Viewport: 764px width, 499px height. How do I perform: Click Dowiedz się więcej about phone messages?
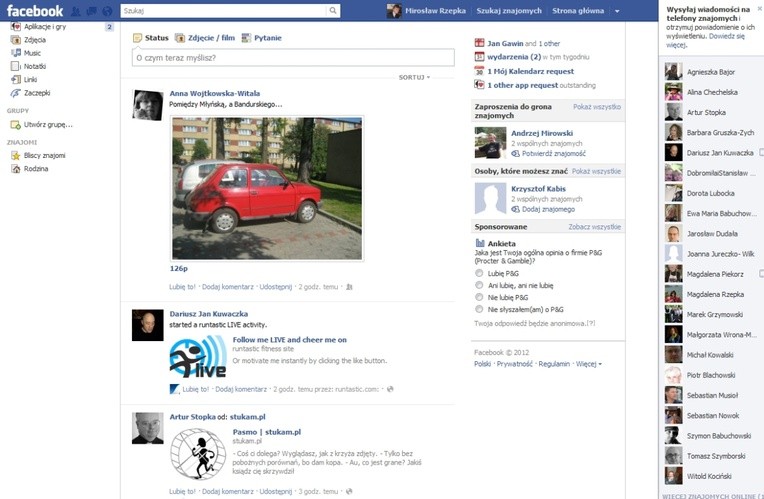click(706, 40)
